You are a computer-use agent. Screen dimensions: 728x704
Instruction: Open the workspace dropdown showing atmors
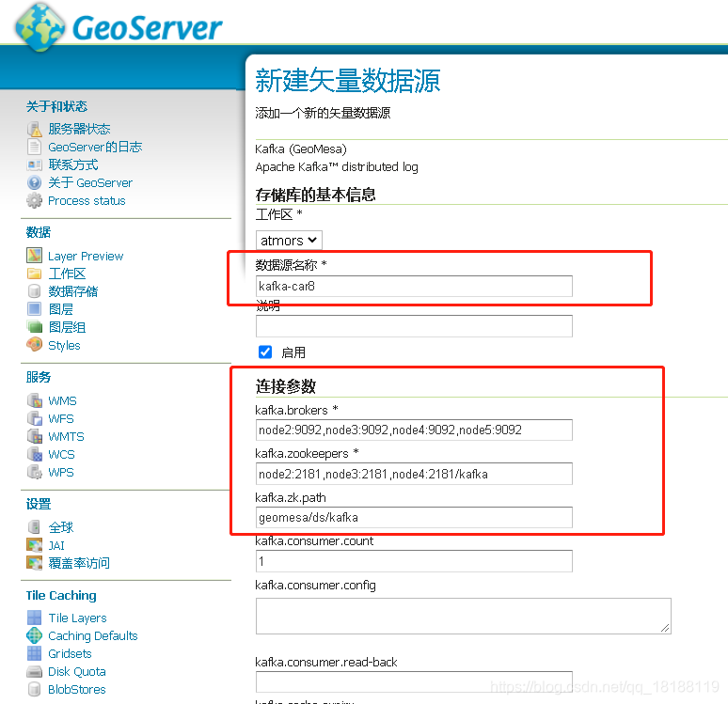[289, 241]
